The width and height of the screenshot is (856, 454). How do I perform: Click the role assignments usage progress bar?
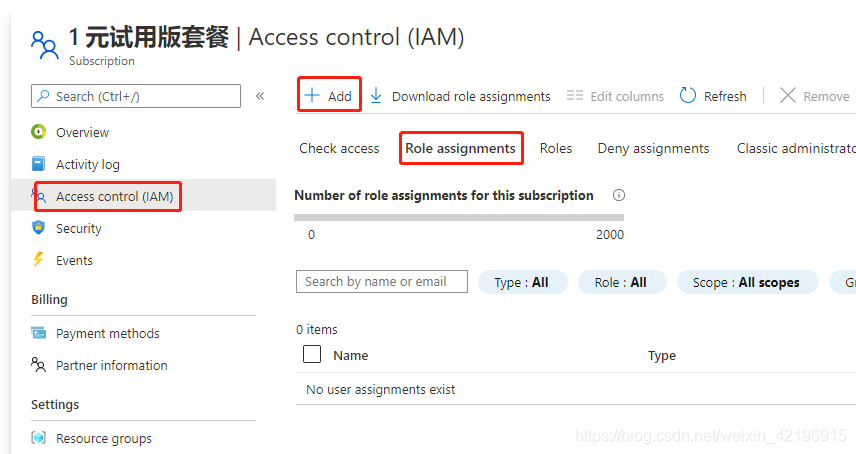coord(459,217)
